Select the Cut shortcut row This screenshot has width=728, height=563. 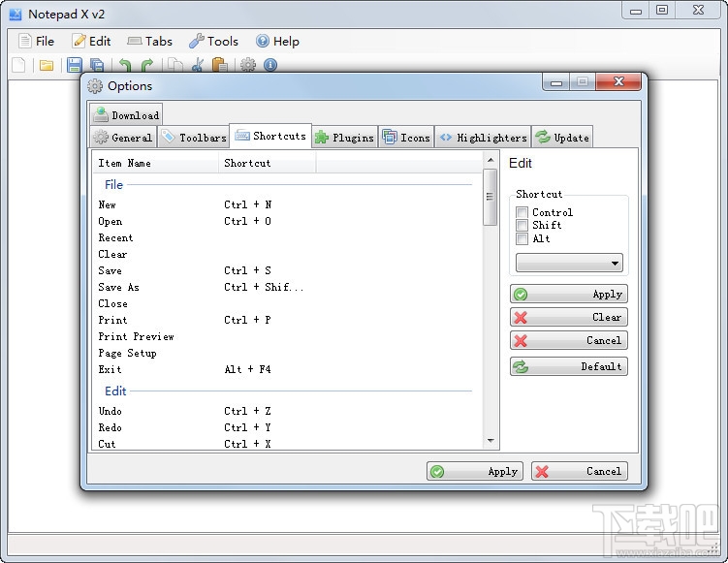coord(287,444)
